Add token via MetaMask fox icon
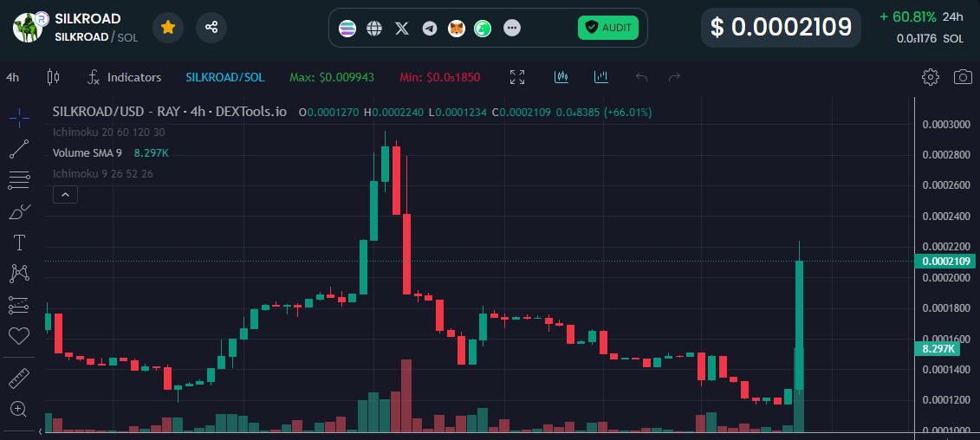980x440 pixels. coord(457,28)
